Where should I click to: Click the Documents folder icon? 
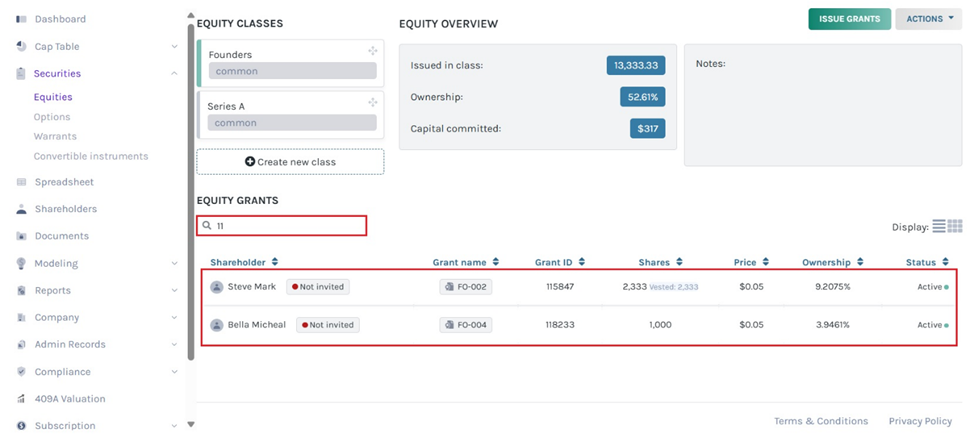pos(22,236)
